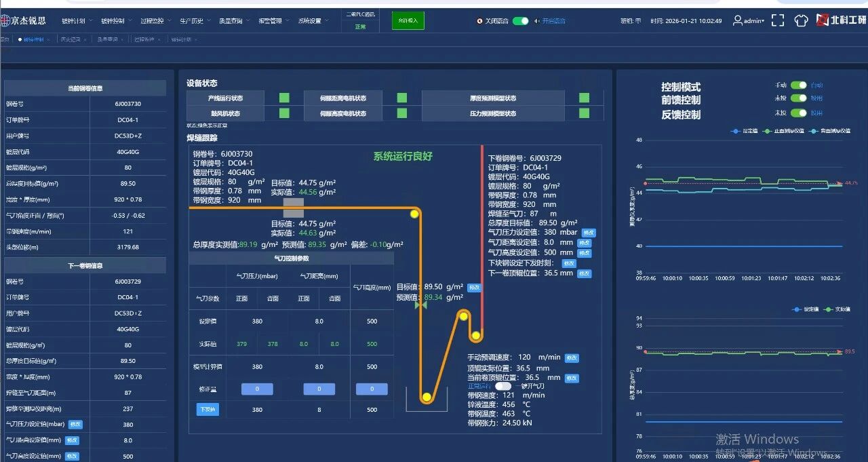
Task: Click the admin user avatar icon
Action: [738, 21]
